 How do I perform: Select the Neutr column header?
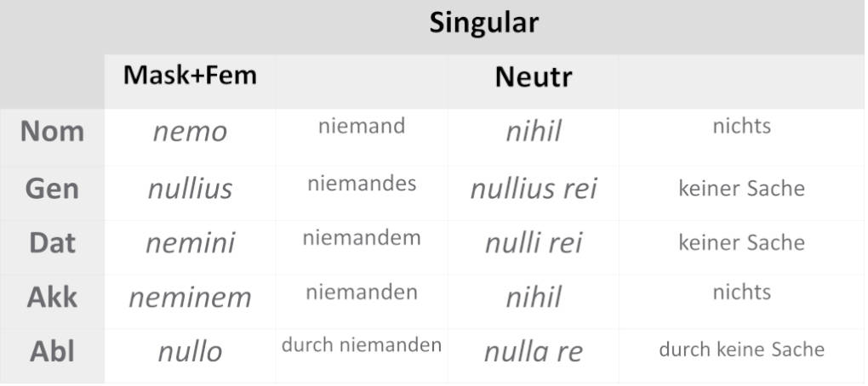tap(534, 77)
